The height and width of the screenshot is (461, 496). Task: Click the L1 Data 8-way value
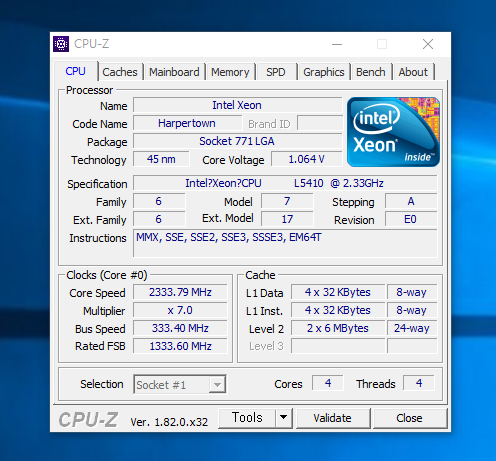point(412,292)
